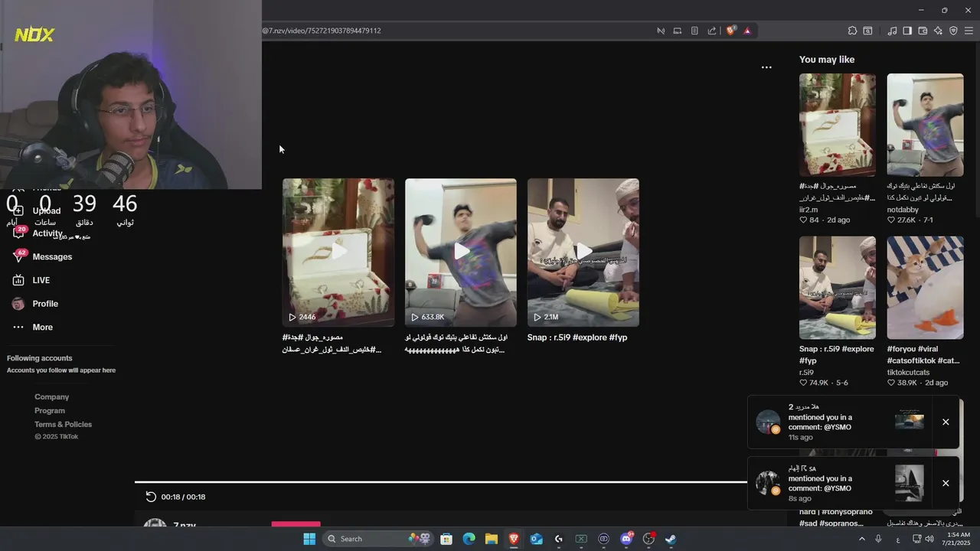Click the notdabby username
This screenshot has width=980, height=551.
click(903, 210)
